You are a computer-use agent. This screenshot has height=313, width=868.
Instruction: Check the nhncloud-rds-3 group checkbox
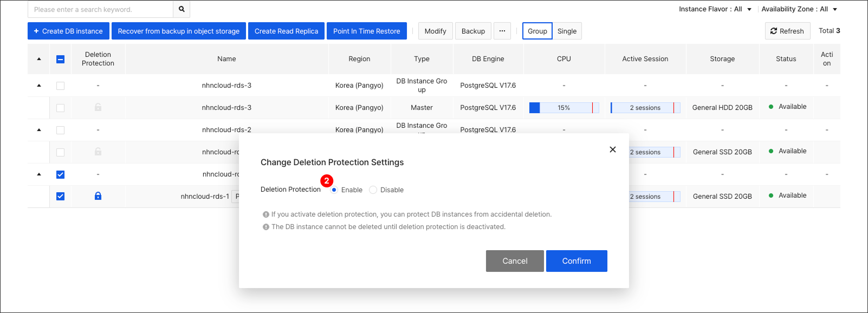coord(60,86)
